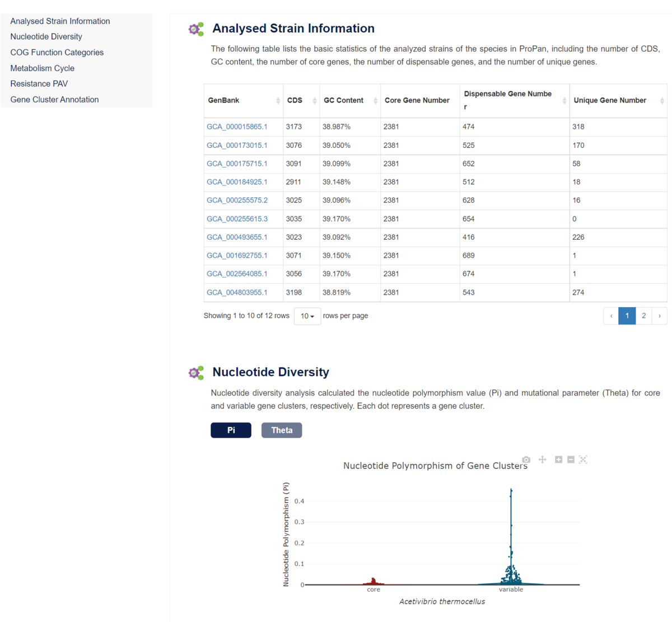Open rows per page dropdown

307,316
